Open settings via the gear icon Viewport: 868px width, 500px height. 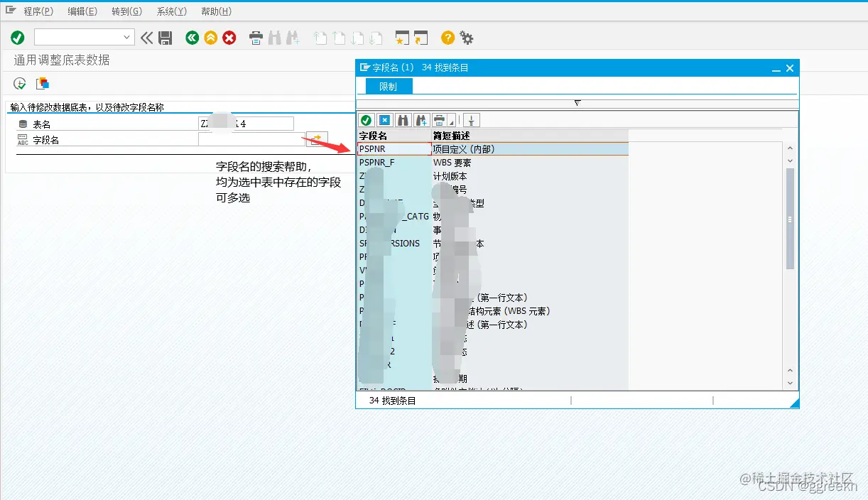click(467, 38)
